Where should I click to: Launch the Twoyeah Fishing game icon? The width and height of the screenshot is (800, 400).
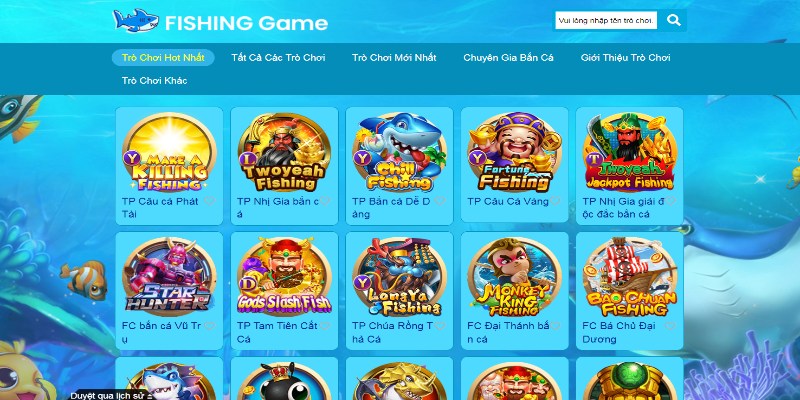[284, 153]
